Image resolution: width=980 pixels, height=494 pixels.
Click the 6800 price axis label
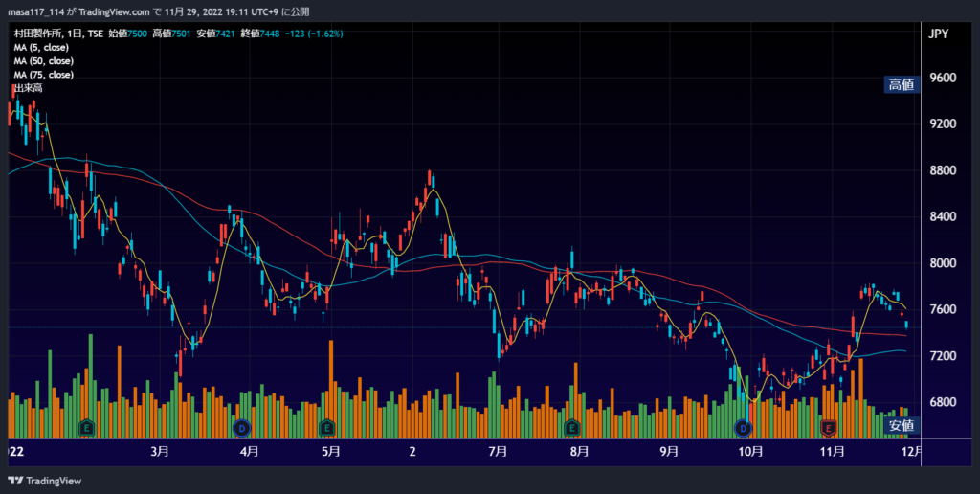(943, 402)
